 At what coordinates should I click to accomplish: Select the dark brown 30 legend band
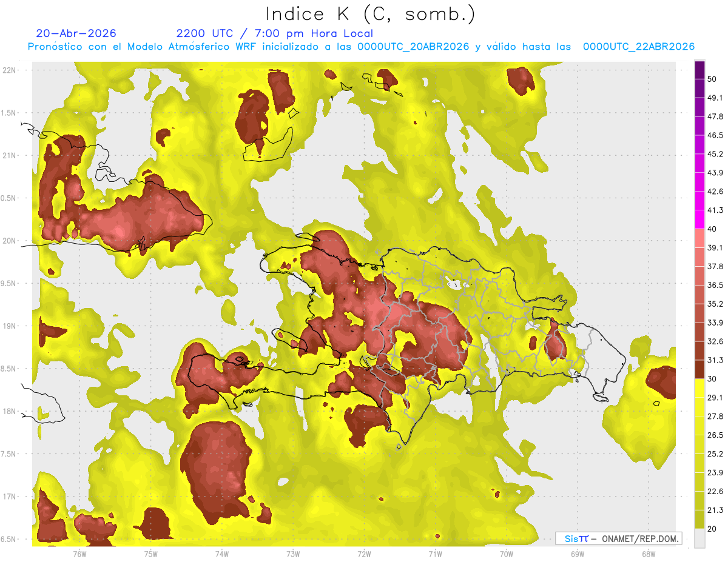coord(699,369)
